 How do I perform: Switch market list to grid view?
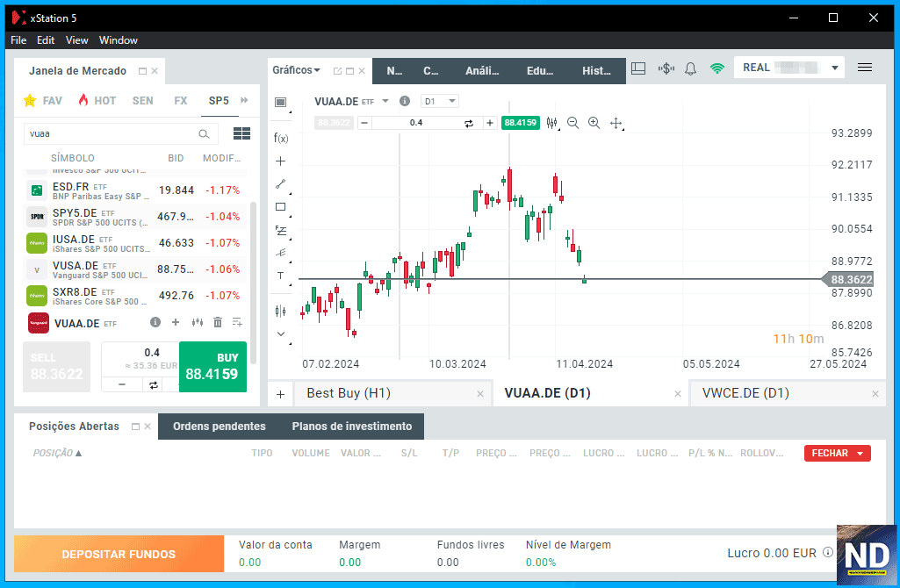241,133
